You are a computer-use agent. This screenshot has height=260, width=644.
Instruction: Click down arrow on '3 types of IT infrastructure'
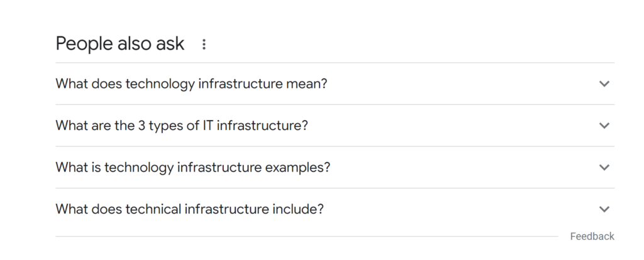[x=604, y=126]
